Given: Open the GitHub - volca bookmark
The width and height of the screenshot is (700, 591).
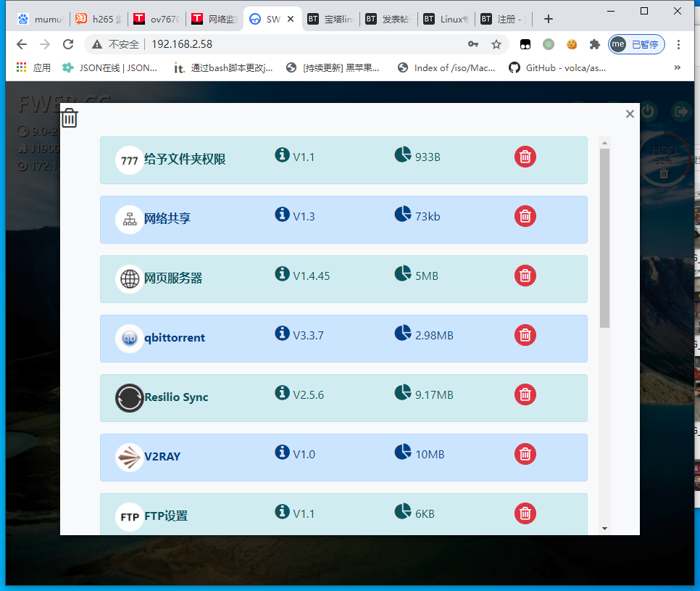Looking at the screenshot, I should [x=557, y=67].
